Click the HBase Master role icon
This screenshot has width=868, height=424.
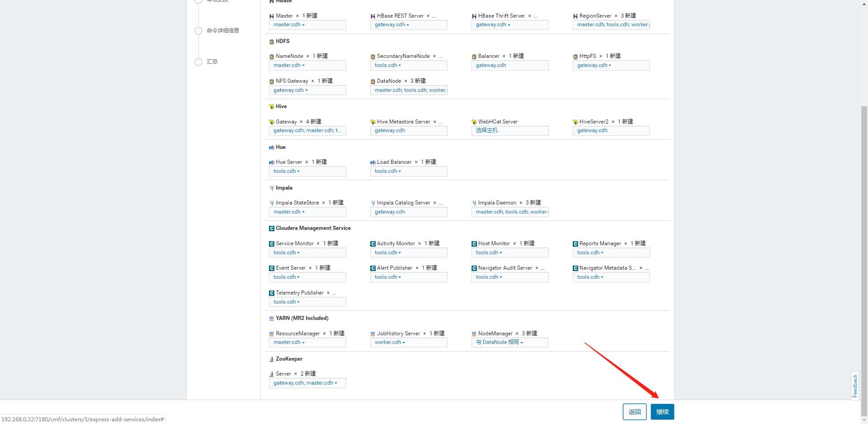point(272,16)
